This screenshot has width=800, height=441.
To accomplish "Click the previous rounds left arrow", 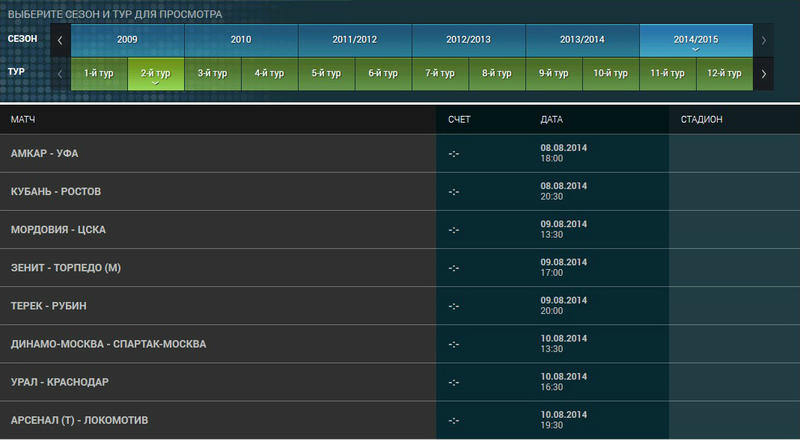I will (x=60, y=74).
